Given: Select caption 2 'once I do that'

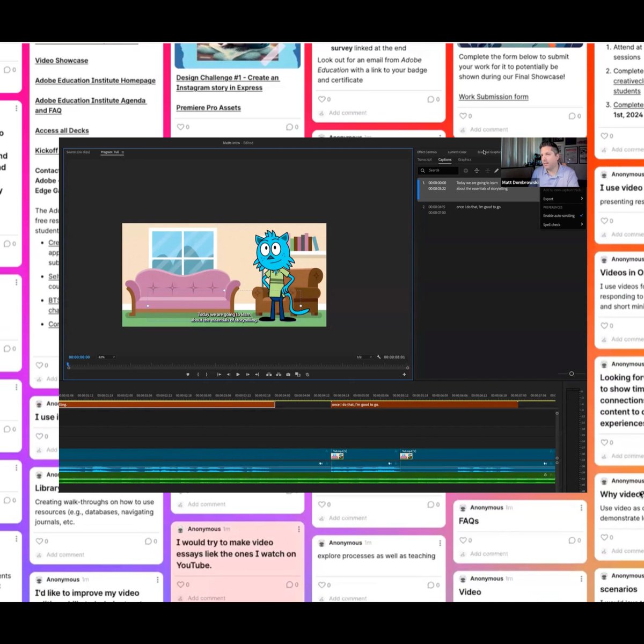Looking at the screenshot, I should [479, 209].
